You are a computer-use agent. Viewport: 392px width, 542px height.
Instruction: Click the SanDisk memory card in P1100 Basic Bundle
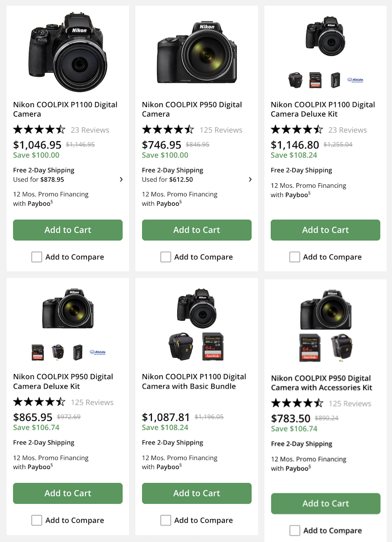pos(213,346)
